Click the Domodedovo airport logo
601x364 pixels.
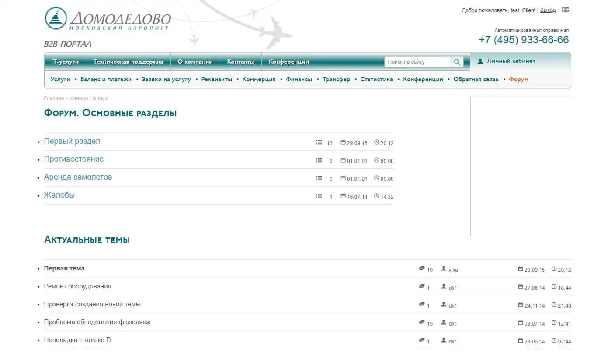[108, 19]
